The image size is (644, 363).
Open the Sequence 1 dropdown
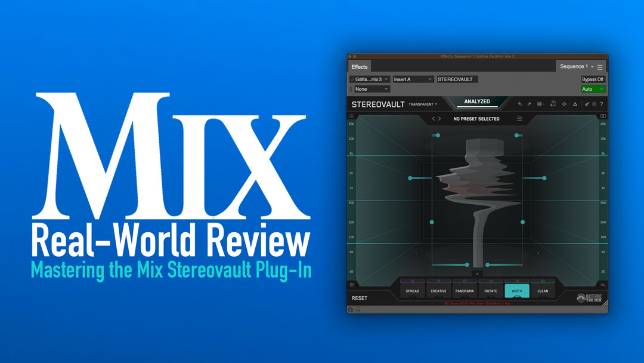click(x=577, y=67)
